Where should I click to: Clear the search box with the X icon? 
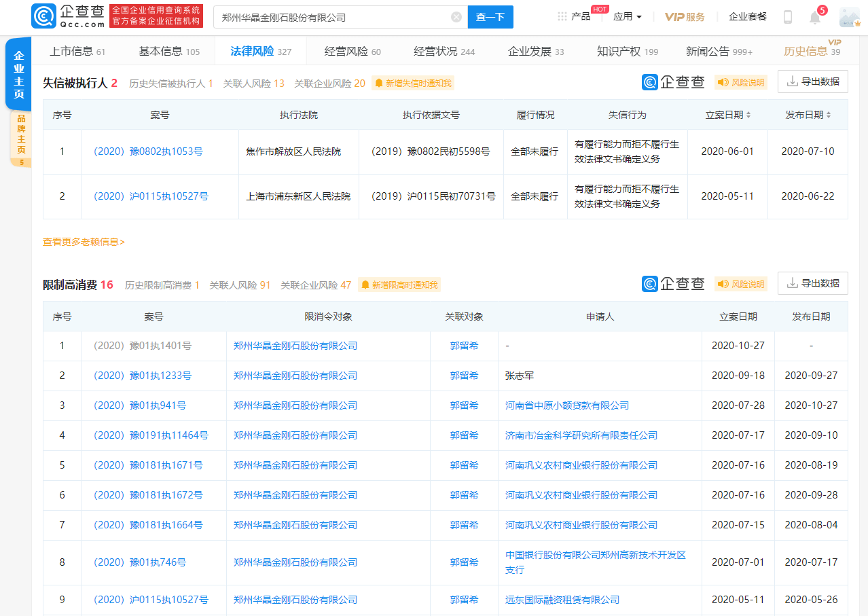(x=455, y=17)
